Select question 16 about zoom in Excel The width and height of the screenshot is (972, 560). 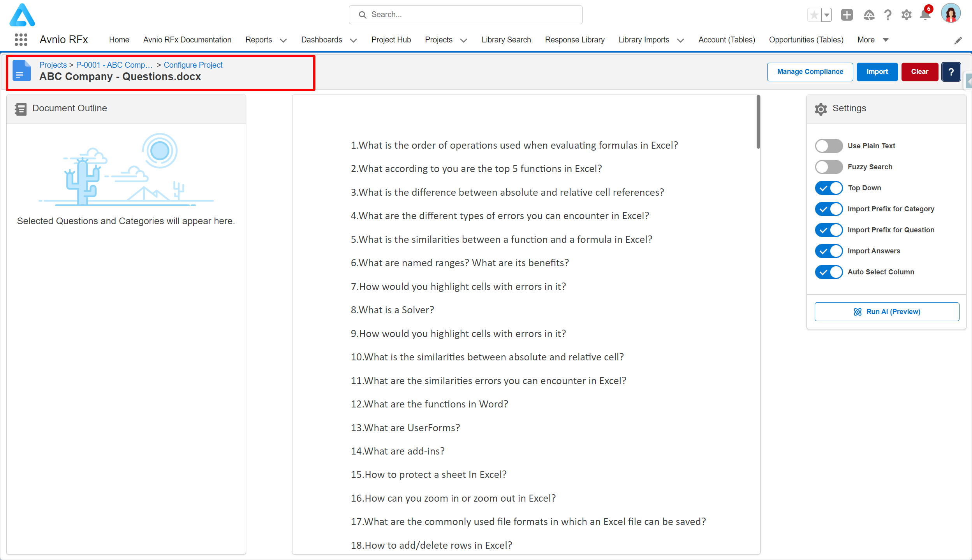[x=453, y=498]
